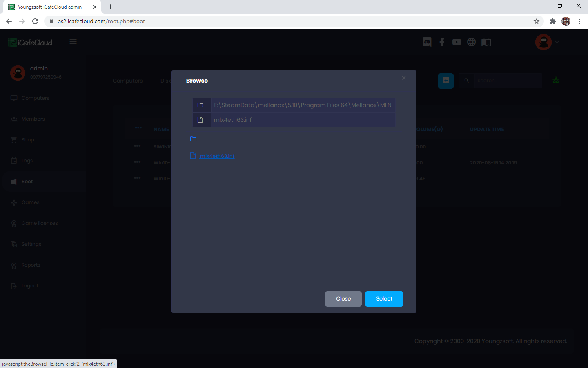Open the Chrome extensions puzzle icon
Image resolution: width=588 pixels, height=368 pixels.
552,21
